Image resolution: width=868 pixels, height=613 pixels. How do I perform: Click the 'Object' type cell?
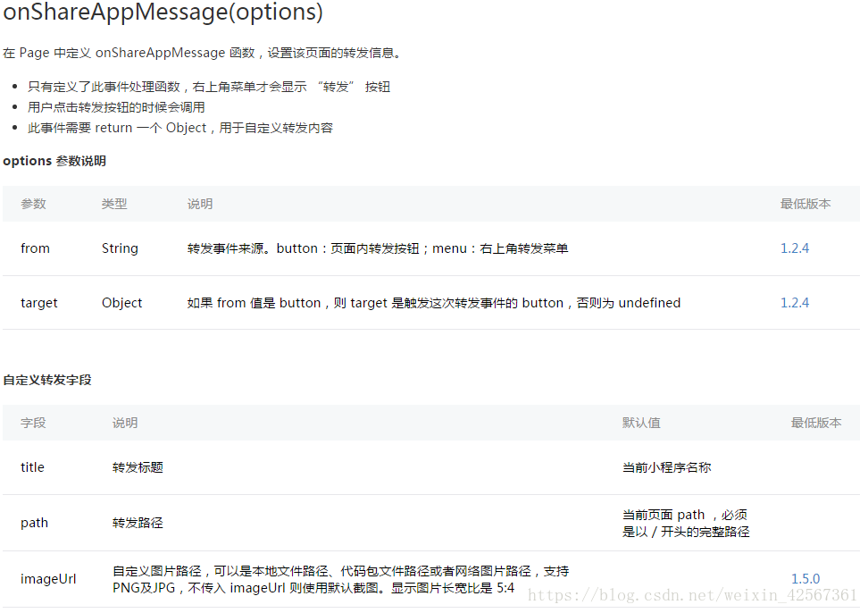coord(121,303)
